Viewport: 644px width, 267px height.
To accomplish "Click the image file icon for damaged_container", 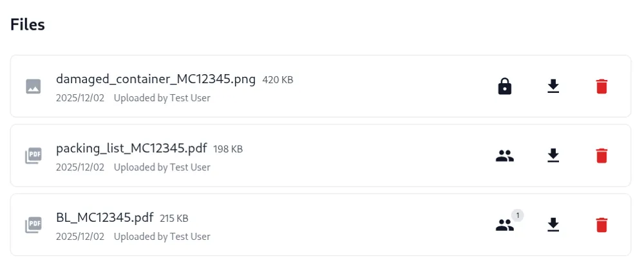I will pyautogui.click(x=33, y=86).
